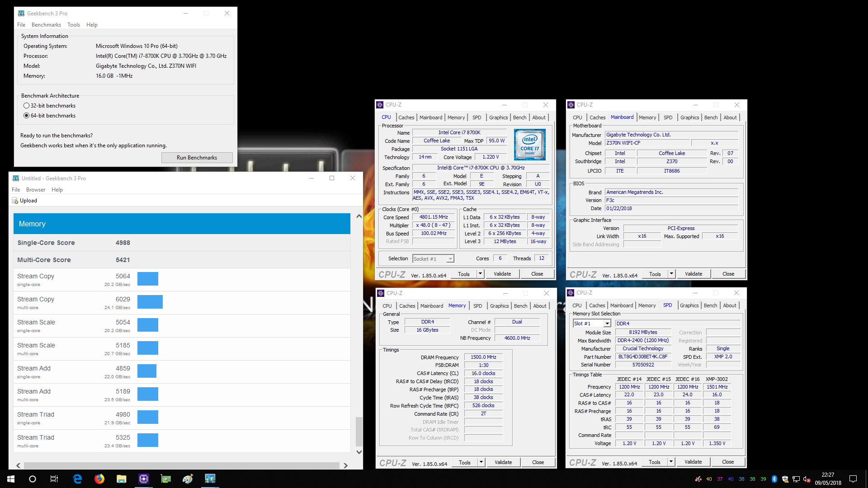Launch Microsoft Edge from taskbar
Screen dimensions: 868x488
[77, 479]
